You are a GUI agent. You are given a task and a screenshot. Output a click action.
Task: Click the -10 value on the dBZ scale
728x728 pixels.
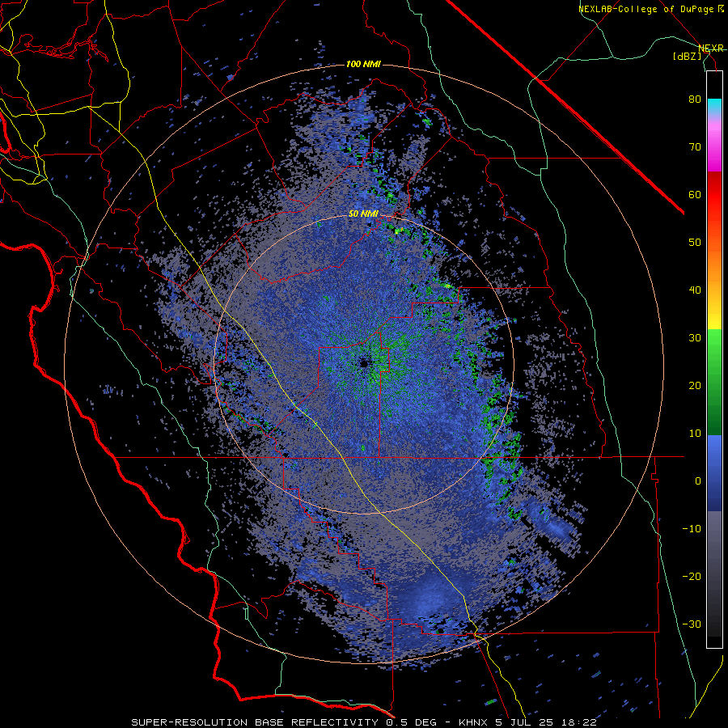click(x=692, y=529)
